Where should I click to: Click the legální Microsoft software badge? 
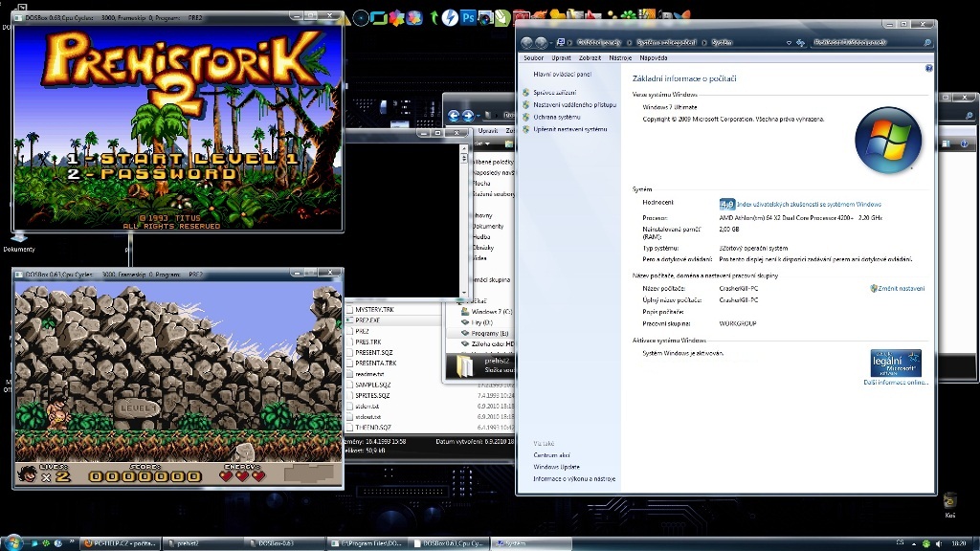click(896, 363)
